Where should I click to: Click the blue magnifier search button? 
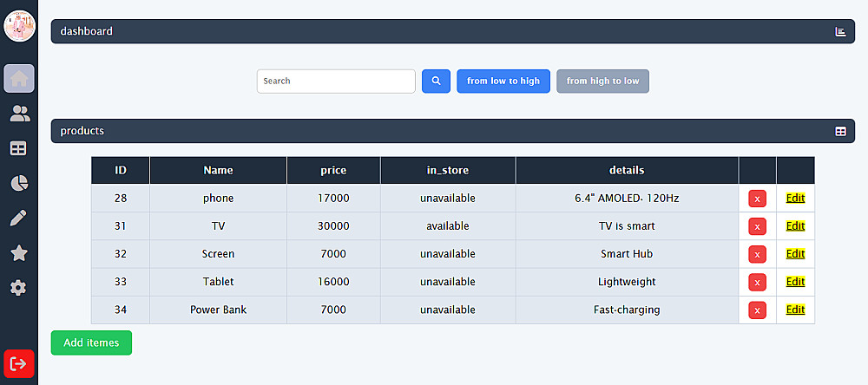(x=436, y=81)
